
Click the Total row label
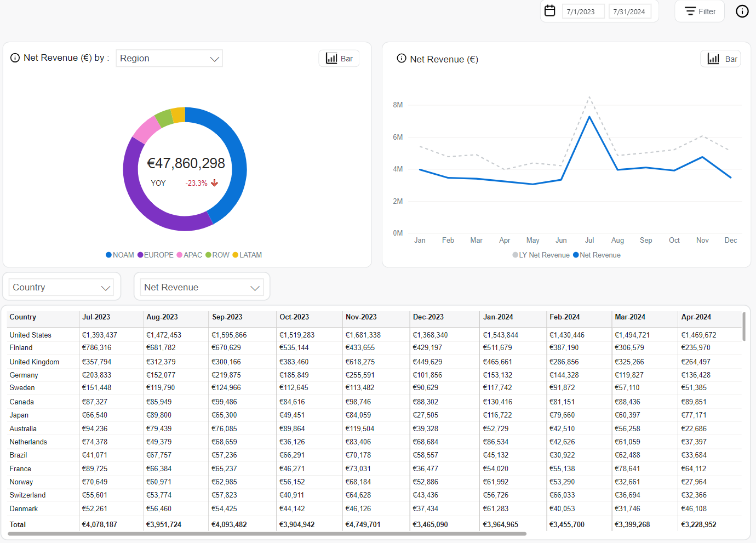click(x=18, y=524)
